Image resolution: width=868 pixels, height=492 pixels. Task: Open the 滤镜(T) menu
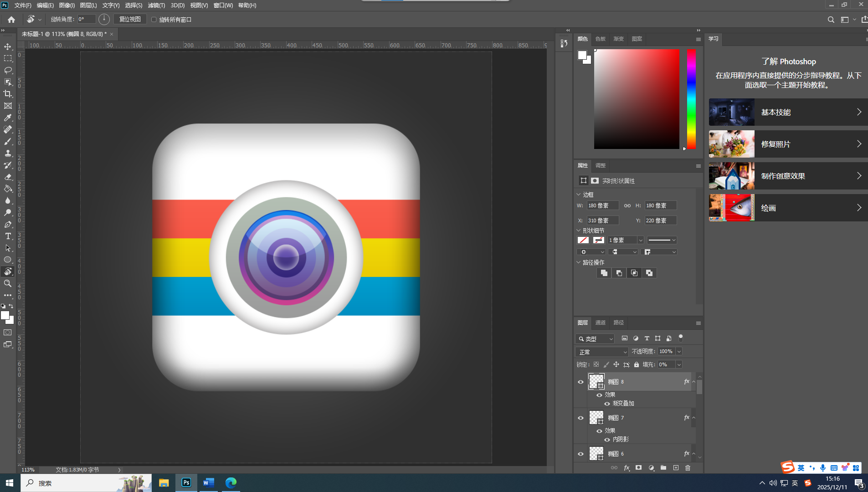[156, 5]
